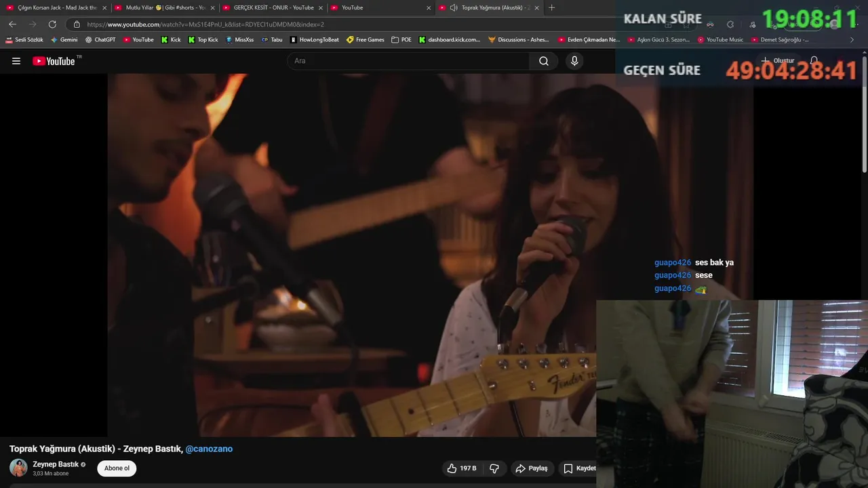This screenshot has width=868, height=488.
Task: Click the magnifier search button
Action: click(544, 61)
